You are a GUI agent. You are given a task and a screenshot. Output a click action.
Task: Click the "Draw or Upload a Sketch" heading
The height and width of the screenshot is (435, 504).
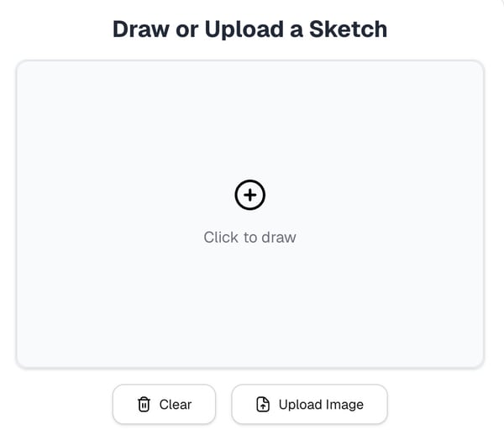pos(249,29)
